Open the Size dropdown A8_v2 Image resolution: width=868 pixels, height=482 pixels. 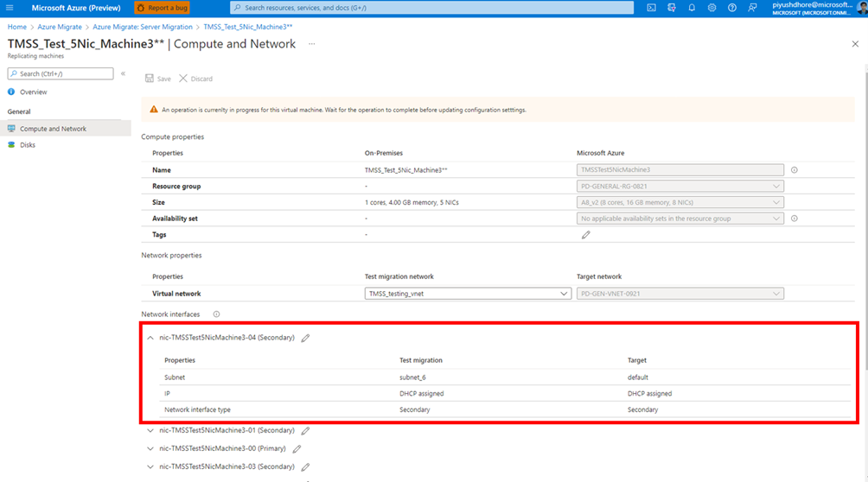[680, 202]
